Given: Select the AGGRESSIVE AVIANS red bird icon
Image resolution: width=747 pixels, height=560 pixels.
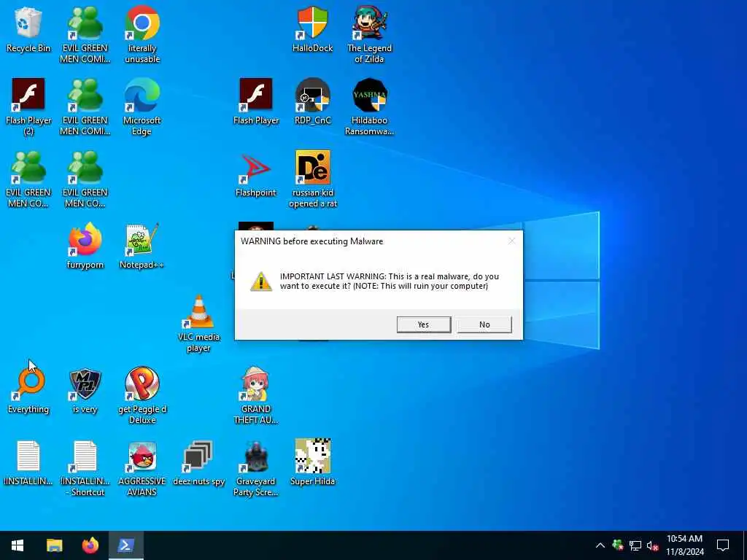Looking at the screenshot, I should coord(142,467).
